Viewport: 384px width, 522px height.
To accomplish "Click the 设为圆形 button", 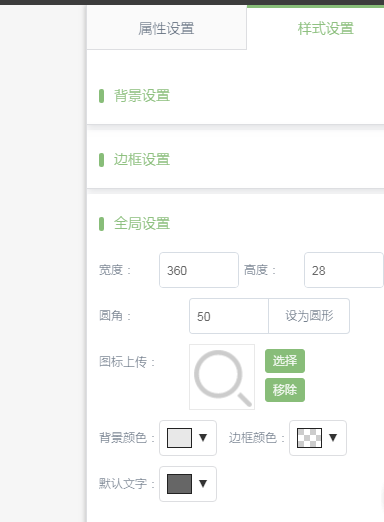I will (309, 316).
